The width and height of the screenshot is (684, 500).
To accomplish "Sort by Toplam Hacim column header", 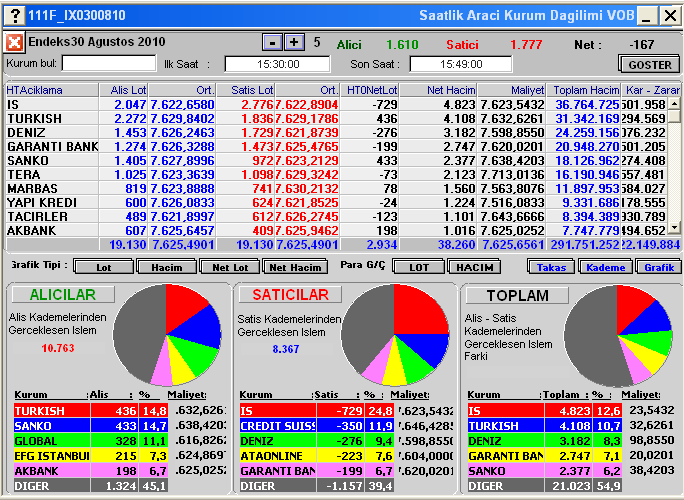I will 584,90.
